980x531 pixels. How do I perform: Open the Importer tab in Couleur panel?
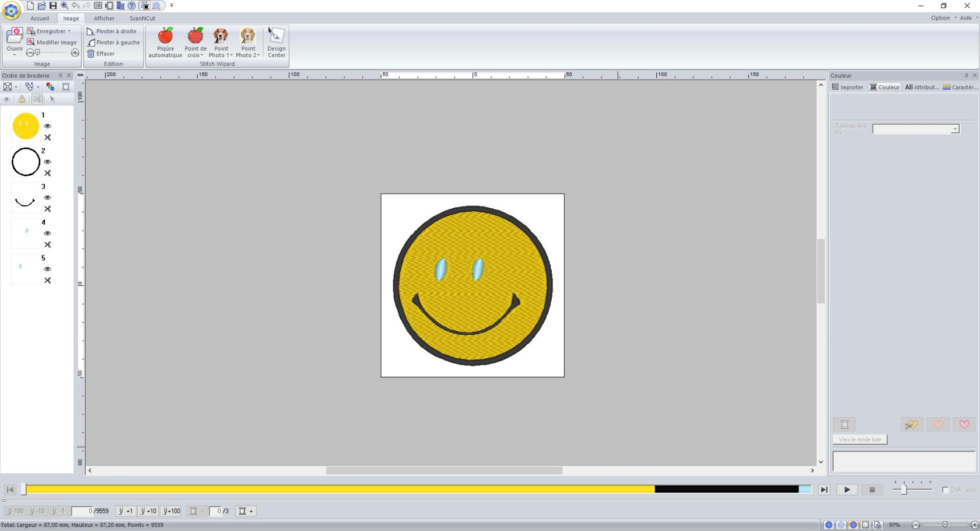(848, 87)
